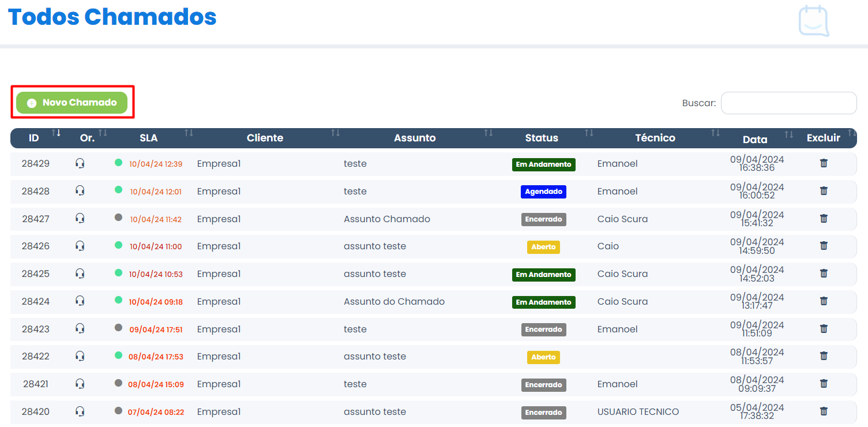Click Todos Chamados page title
The width and height of the screenshot is (868, 427).
pos(112,17)
